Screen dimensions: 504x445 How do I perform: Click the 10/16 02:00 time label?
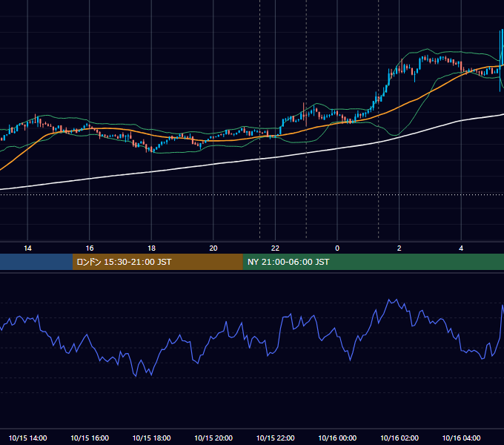pos(399,438)
